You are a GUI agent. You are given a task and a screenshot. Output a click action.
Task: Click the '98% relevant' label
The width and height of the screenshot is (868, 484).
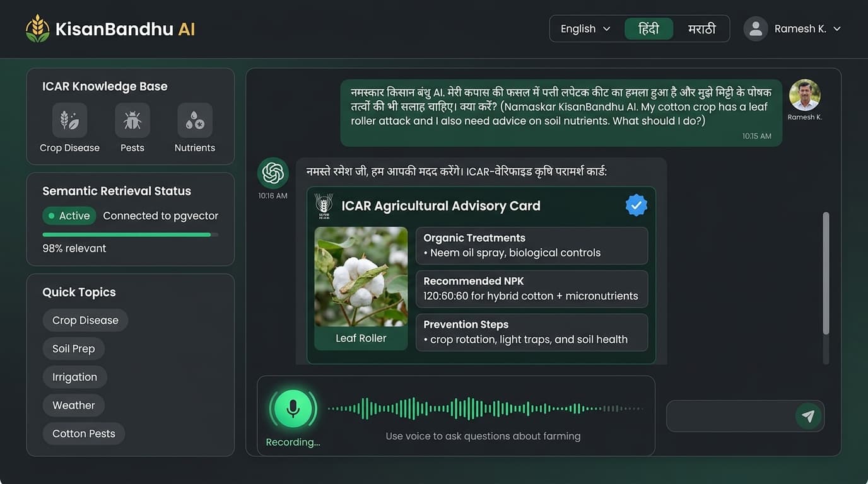click(74, 248)
